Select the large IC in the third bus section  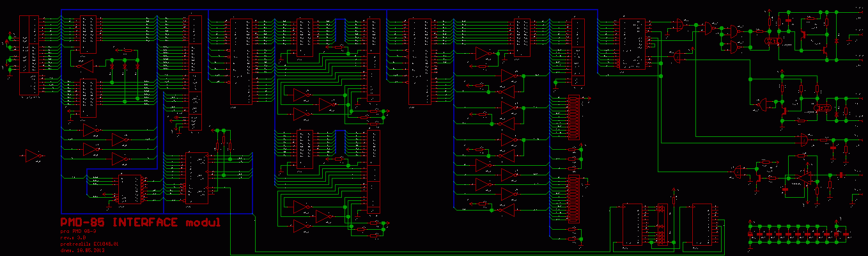tap(419, 61)
